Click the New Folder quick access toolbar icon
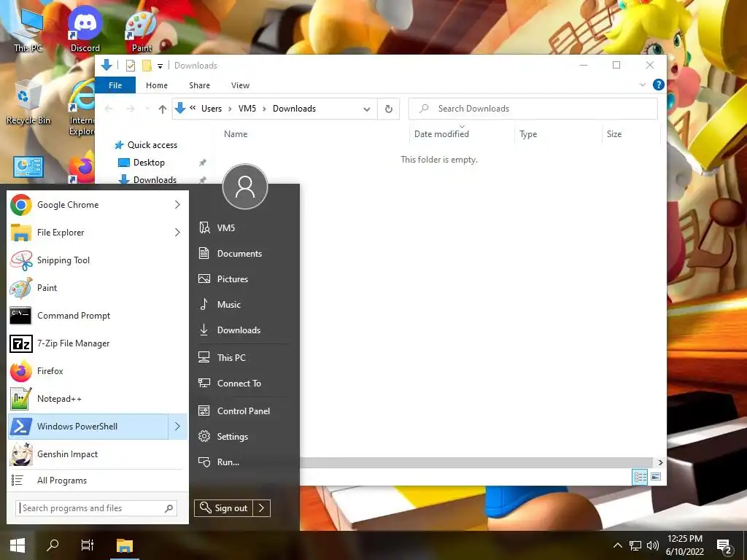 [147, 65]
